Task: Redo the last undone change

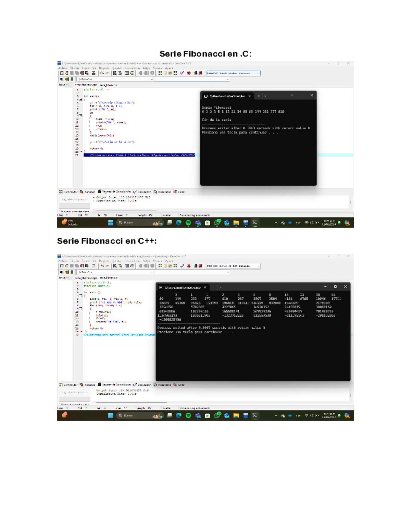Action: coord(107,73)
